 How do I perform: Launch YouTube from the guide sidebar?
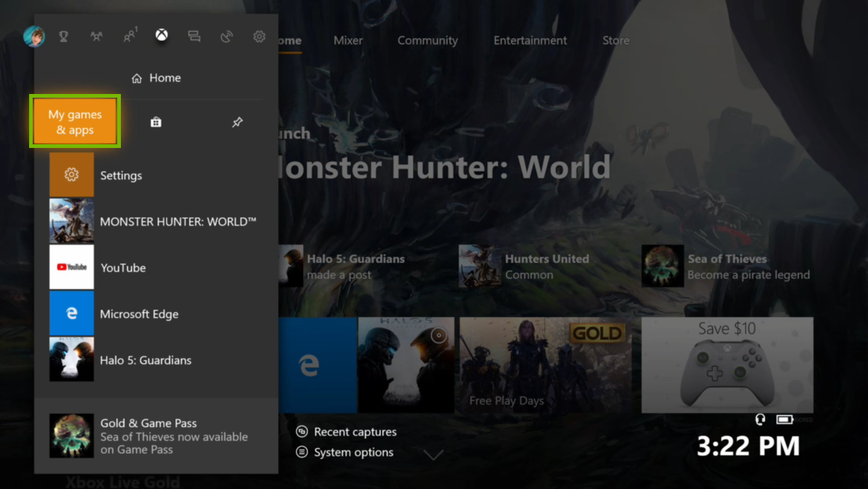[123, 267]
